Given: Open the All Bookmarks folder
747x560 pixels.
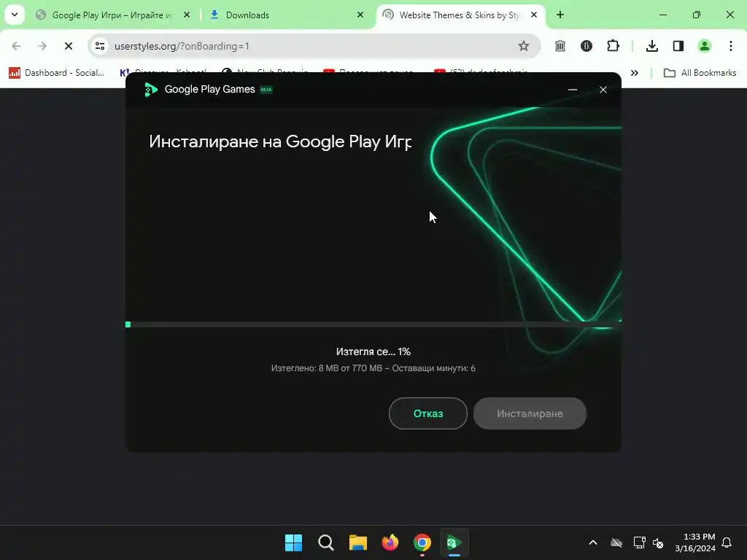Looking at the screenshot, I should point(700,73).
